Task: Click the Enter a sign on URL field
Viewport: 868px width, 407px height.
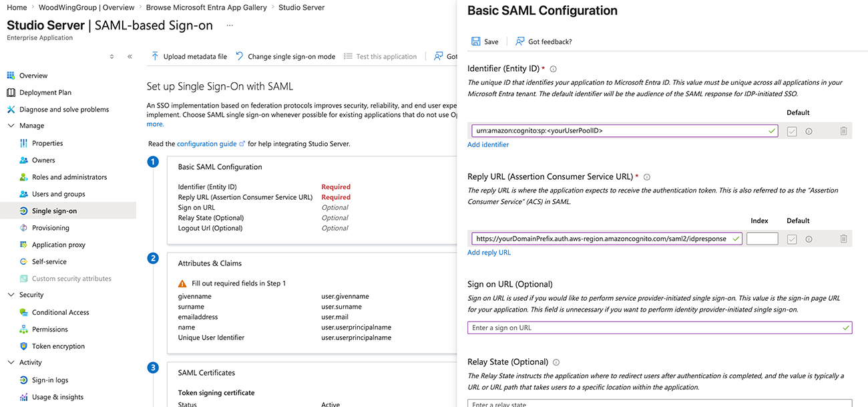Action: [x=660, y=328]
